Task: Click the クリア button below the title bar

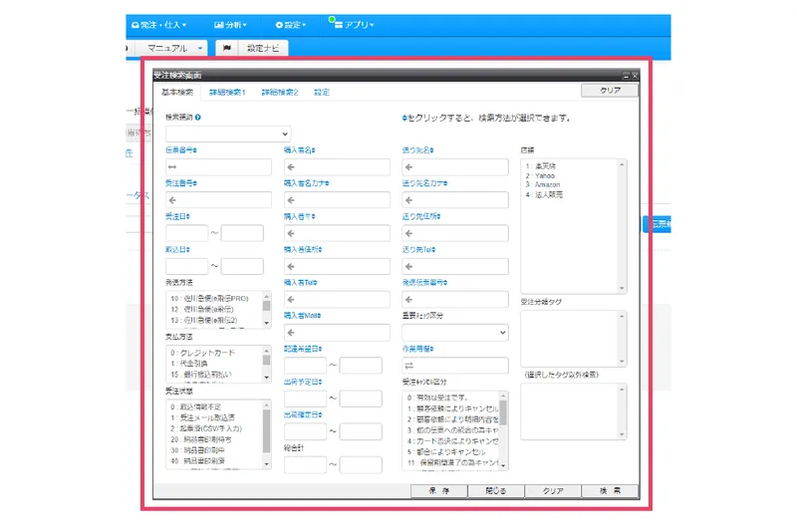Action: point(610,90)
